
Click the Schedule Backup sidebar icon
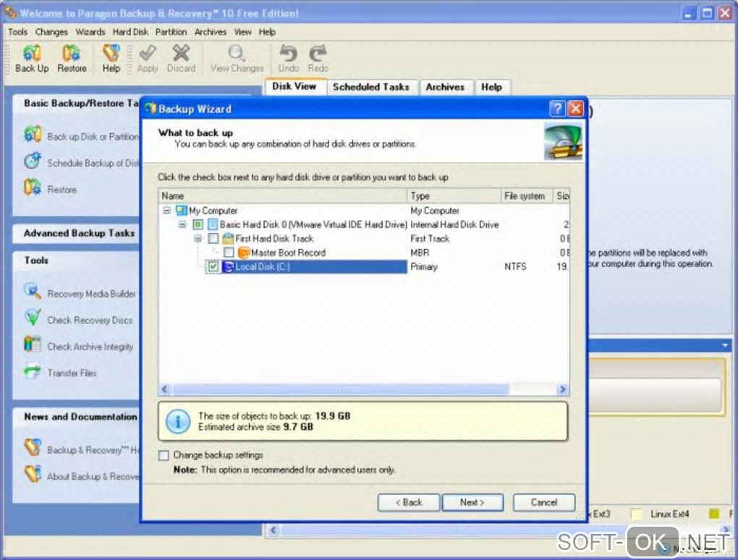(33, 161)
